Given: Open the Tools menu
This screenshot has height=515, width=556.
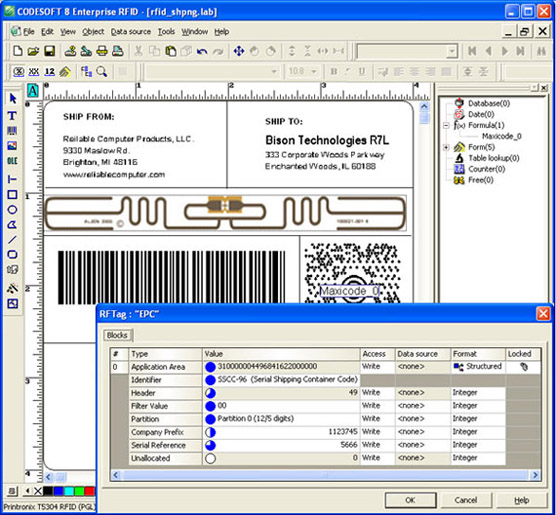Looking at the screenshot, I should (x=166, y=32).
